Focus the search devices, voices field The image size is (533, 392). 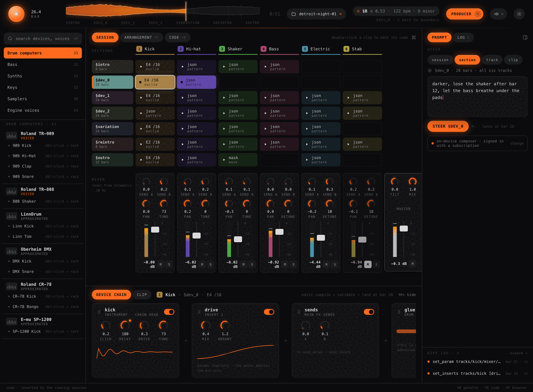click(x=43, y=38)
